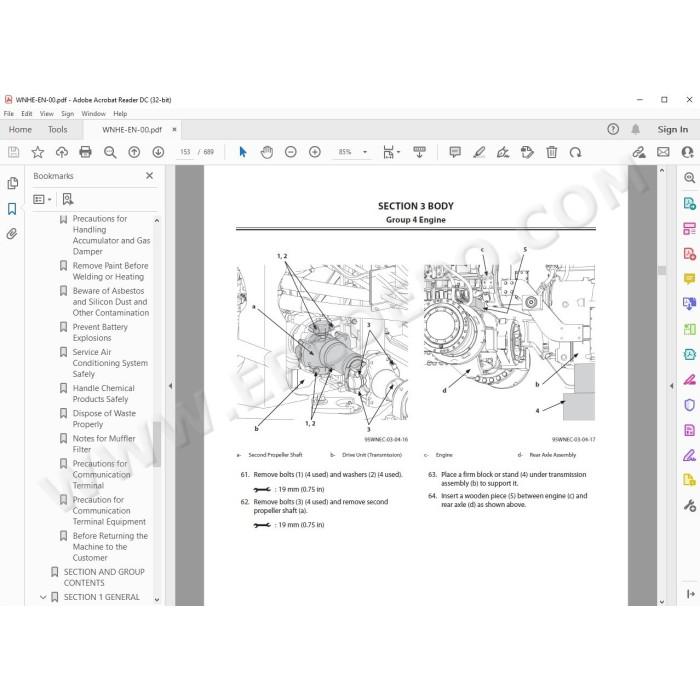The height and width of the screenshot is (700, 700).
Task: Click the Save file icon
Action: tap(13, 152)
